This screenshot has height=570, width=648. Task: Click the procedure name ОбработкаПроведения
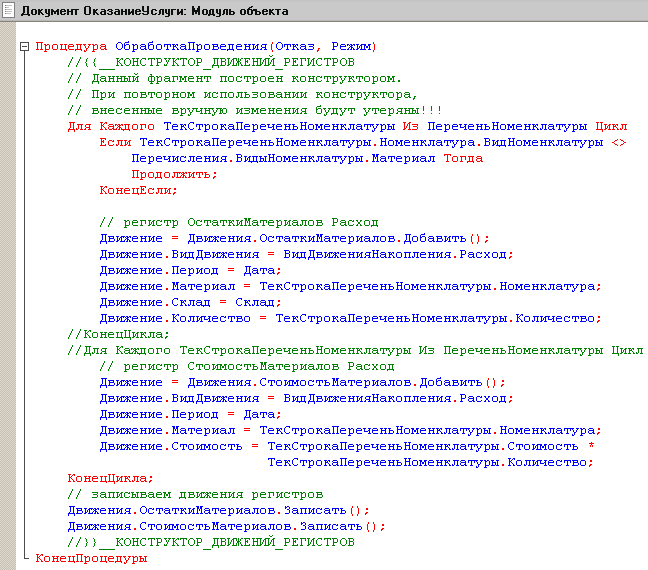click(191, 46)
